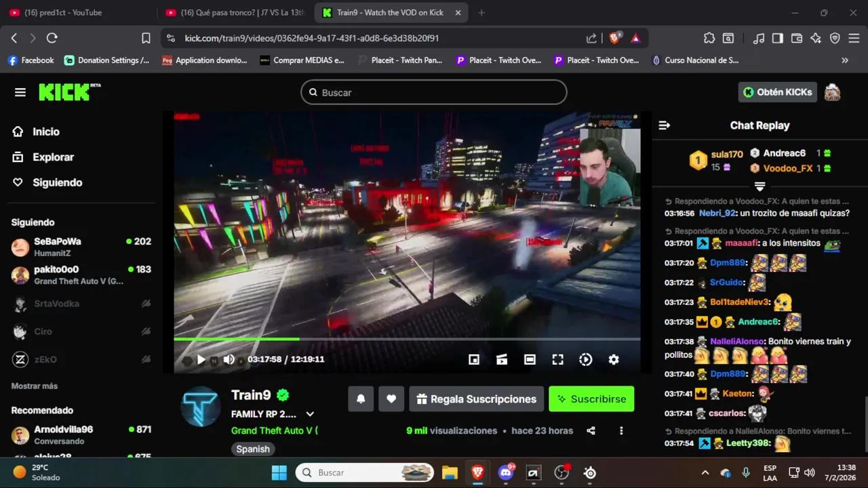The image size is (868, 488).
Task: Expand the chat leaderboard arrow
Action: tap(759, 186)
